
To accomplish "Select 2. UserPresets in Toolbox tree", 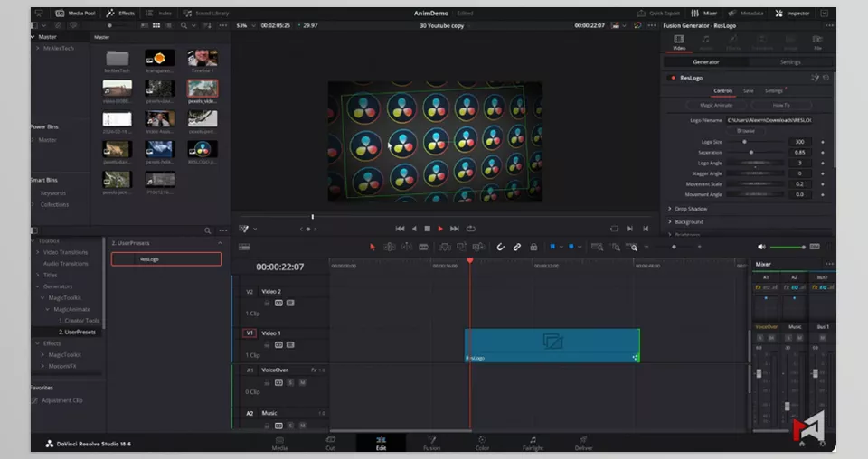I will pos(77,332).
